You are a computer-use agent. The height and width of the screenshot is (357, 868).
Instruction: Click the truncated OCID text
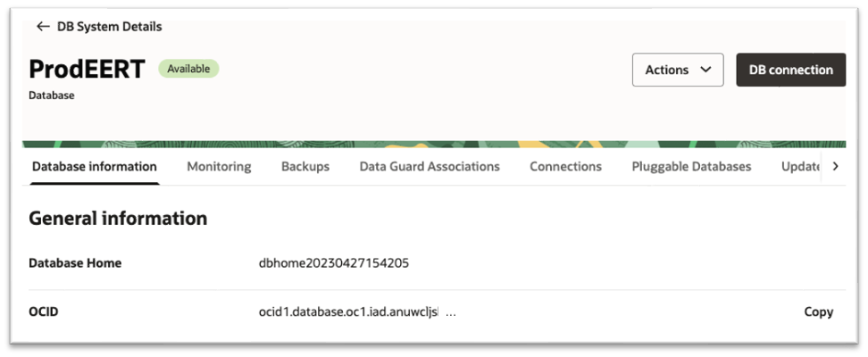[348, 312]
